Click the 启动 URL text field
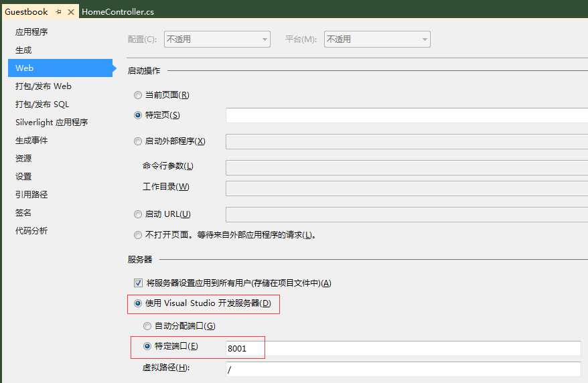Viewport: 588px width, 383px height. click(x=407, y=214)
